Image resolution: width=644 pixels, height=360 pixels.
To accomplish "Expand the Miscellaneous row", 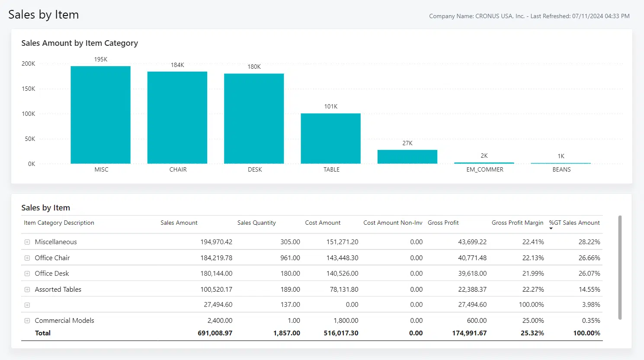I will (x=27, y=242).
